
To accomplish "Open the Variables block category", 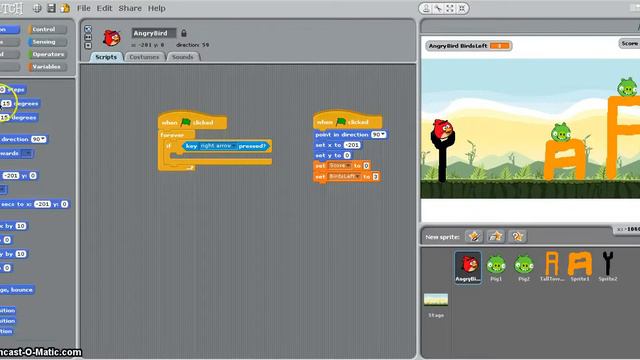I will coord(47,67).
